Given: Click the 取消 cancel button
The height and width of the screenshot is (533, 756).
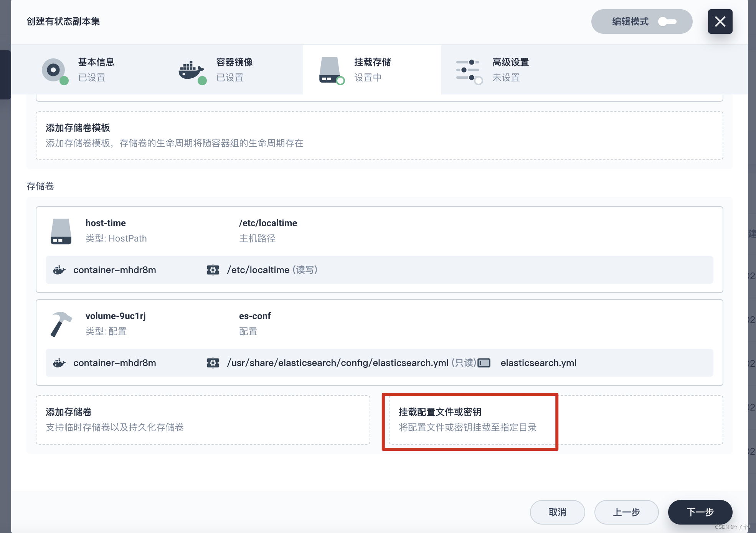Looking at the screenshot, I should point(557,512).
